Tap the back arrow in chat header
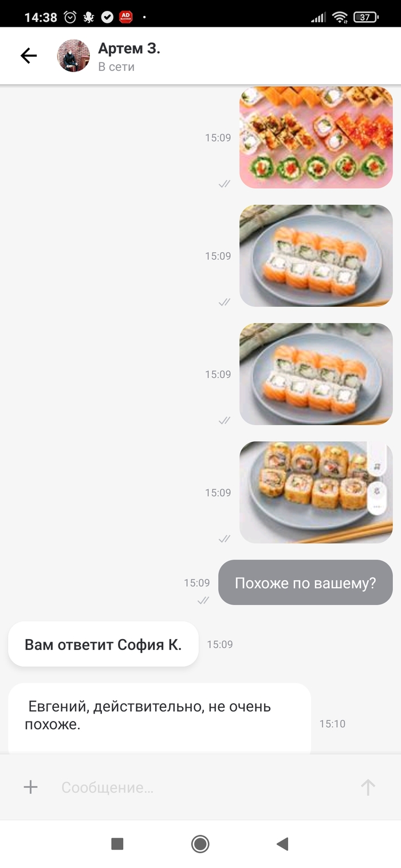 click(28, 56)
